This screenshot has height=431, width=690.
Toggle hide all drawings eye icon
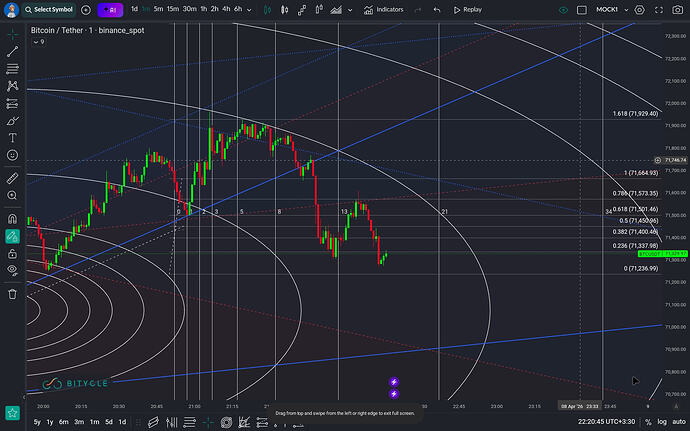(12, 270)
